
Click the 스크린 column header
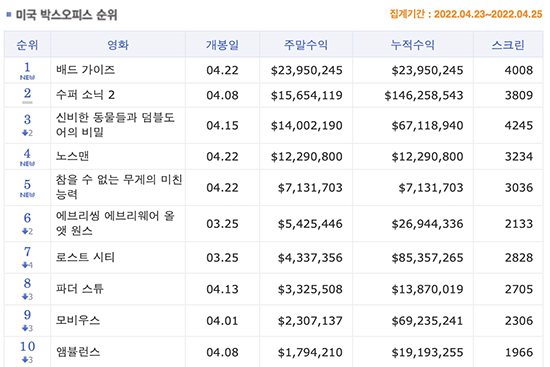tap(508, 45)
